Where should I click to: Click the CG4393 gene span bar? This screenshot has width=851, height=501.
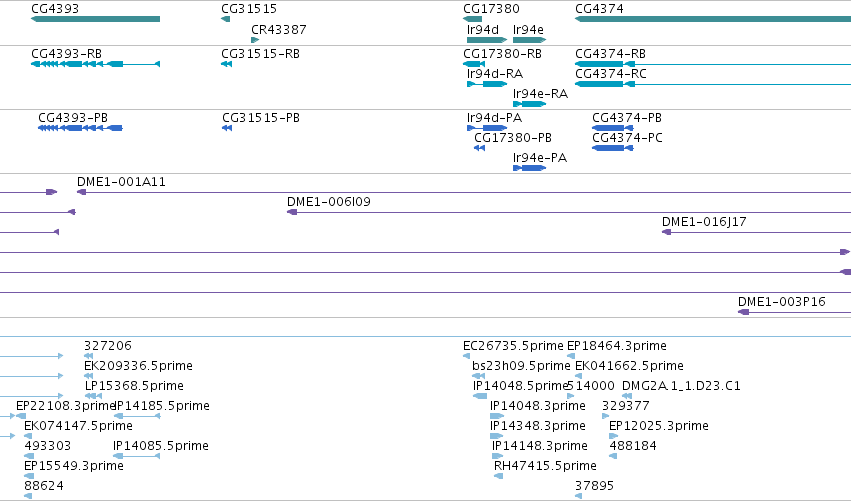pos(96,19)
